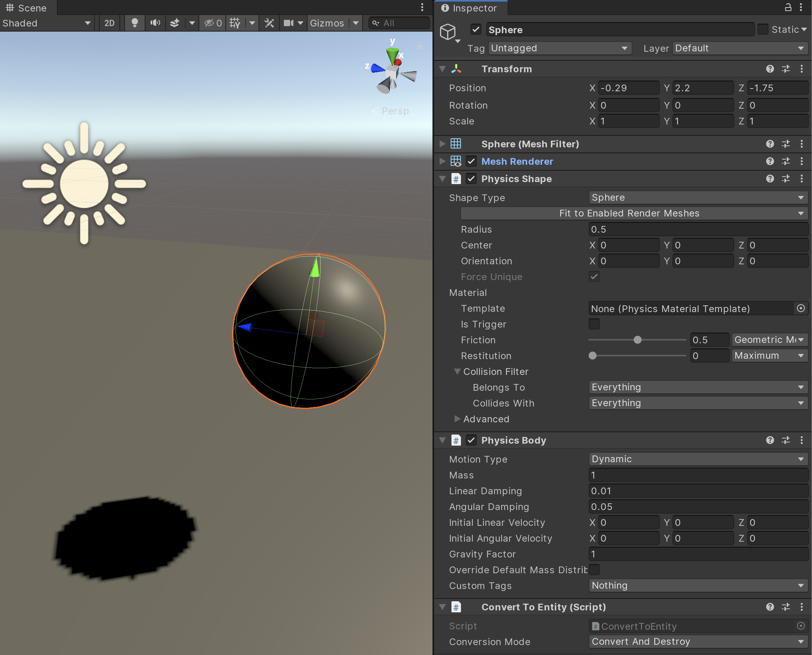
Task: Select the Scene tab
Action: click(27, 8)
